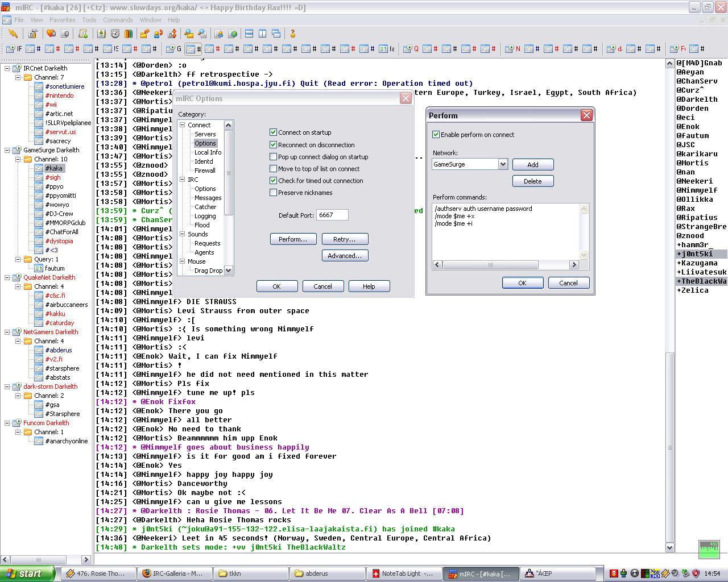Image resolution: width=728 pixels, height=582 pixels.
Task: Click the Advanced... button
Action: tap(345, 256)
